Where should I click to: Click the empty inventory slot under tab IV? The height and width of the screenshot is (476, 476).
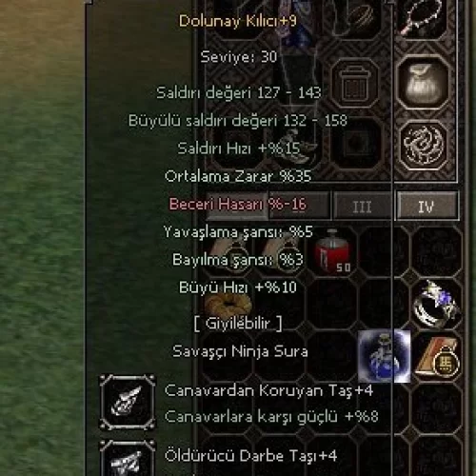437,251
